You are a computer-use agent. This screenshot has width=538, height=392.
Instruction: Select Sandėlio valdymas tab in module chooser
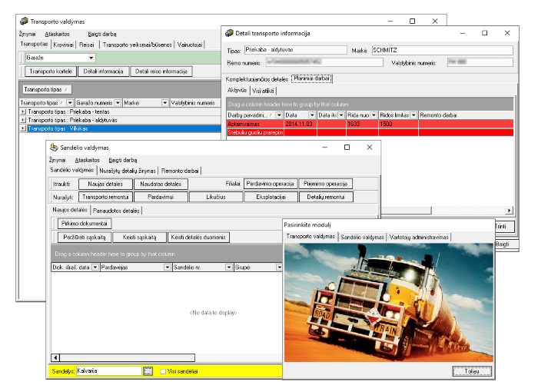(x=362, y=237)
